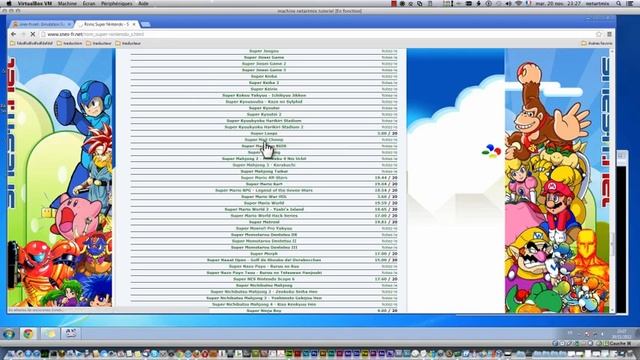Viewport: 640px width, 360px height.
Task: Select the Roms Super Nintendo tab
Action: pos(107,24)
